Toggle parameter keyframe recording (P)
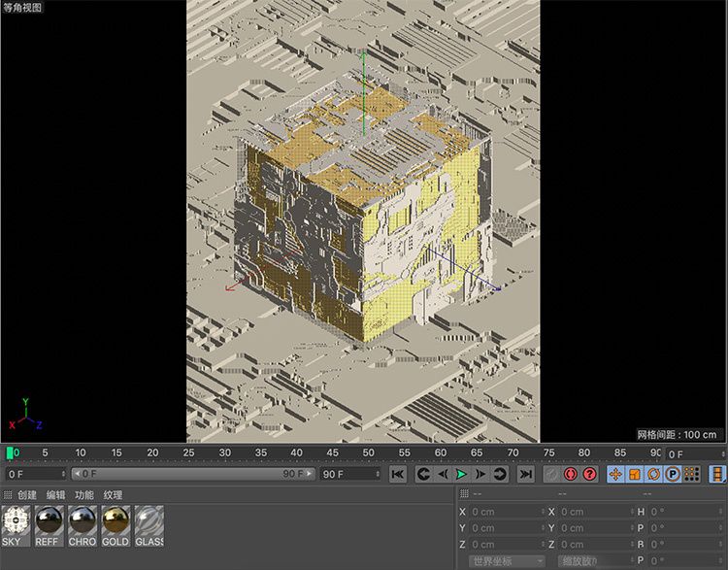This screenshot has width=728, height=570. [x=672, y=474]
